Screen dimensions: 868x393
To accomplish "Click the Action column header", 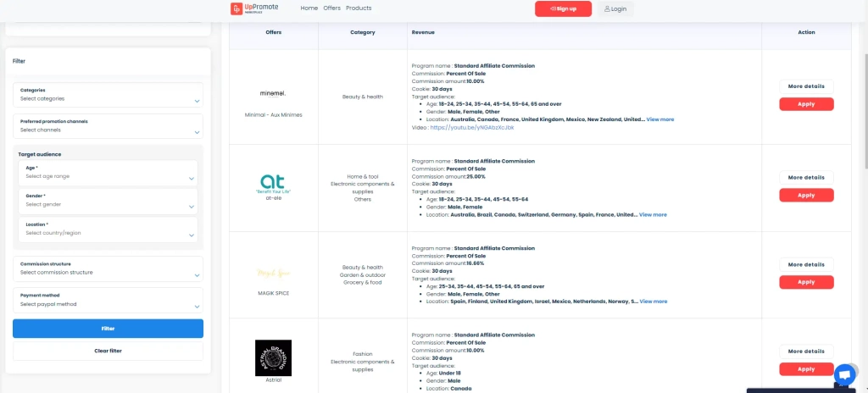I will [806, 32].
